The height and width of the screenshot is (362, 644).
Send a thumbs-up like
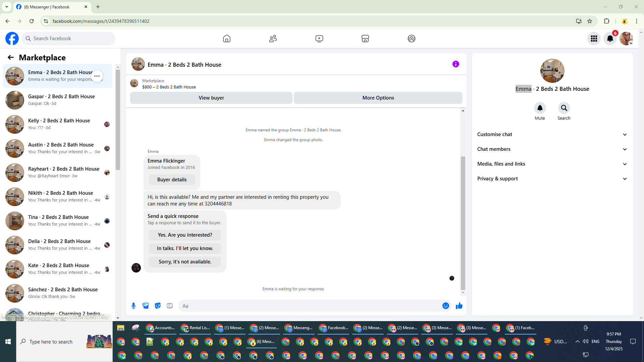459,306
